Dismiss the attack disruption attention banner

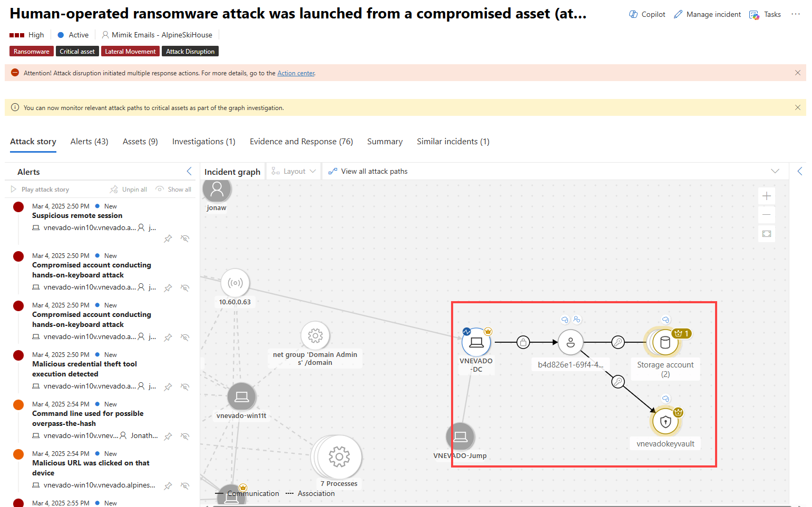[797, 73]
